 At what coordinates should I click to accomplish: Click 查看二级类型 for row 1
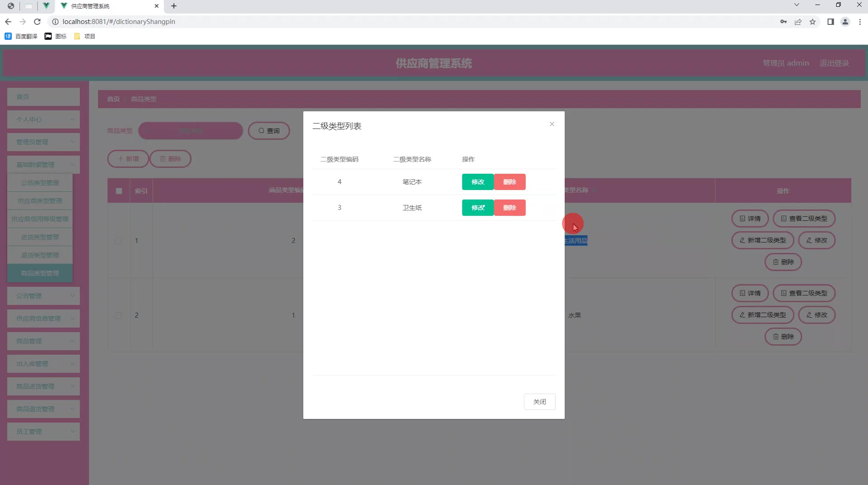[x=804, y=219]
